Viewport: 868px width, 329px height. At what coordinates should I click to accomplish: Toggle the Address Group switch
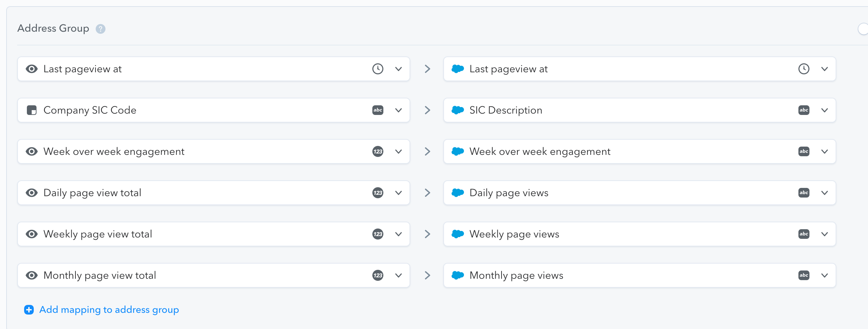point(863,29)
